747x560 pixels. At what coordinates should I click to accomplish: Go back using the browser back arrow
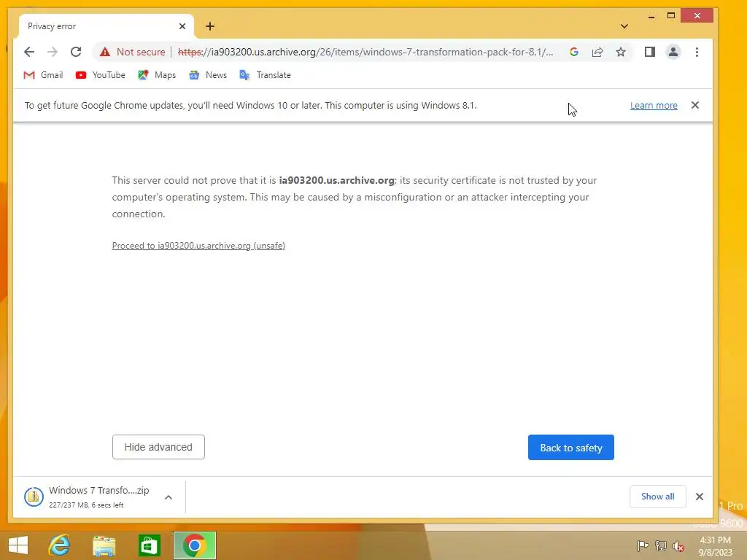[x=29, y=52]
